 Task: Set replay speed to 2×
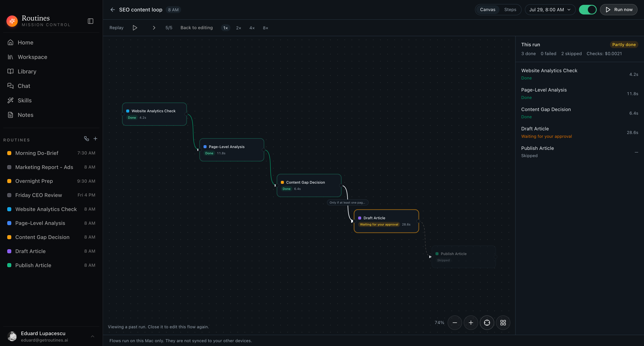(238, 28)
